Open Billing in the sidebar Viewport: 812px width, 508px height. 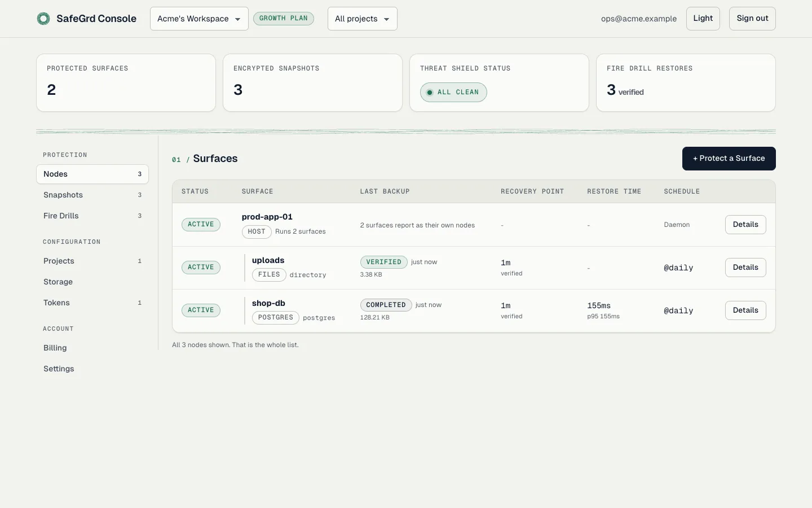[92, 348]
